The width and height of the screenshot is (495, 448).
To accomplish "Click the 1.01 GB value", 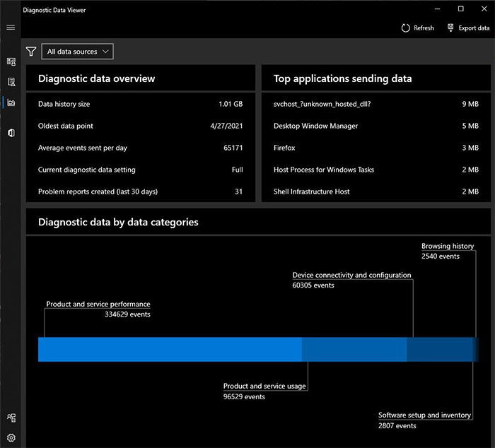I will (231, 104).
